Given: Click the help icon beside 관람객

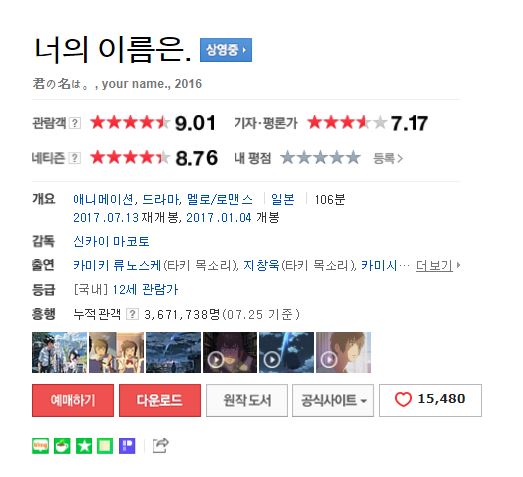Looking at the screenshot, I should coord(75,123).
